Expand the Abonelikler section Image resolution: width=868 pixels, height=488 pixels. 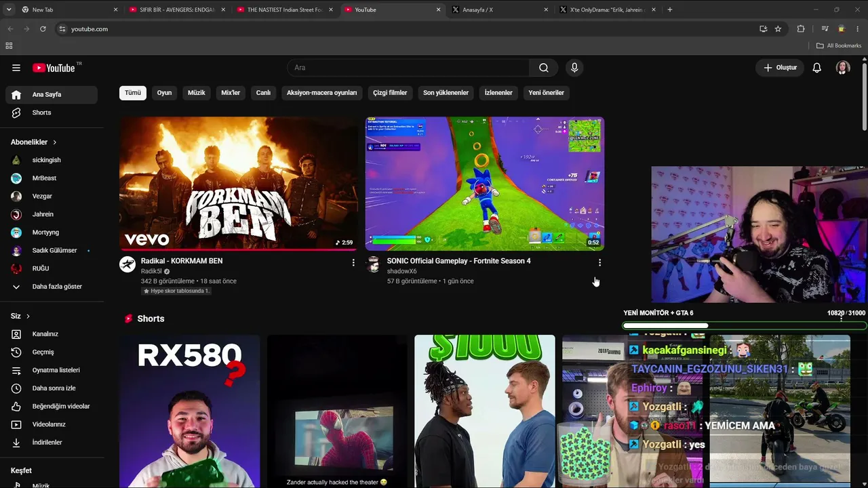[34, 142]
